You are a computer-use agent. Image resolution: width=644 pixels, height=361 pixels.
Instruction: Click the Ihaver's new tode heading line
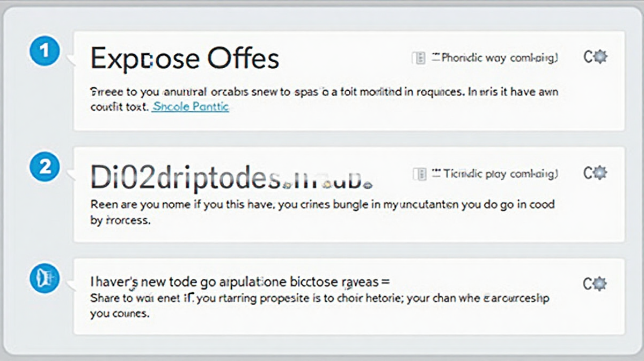[240, 281]
